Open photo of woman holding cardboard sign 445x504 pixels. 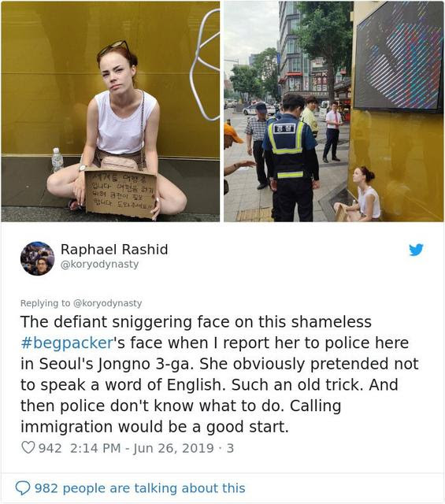(110, 112)
